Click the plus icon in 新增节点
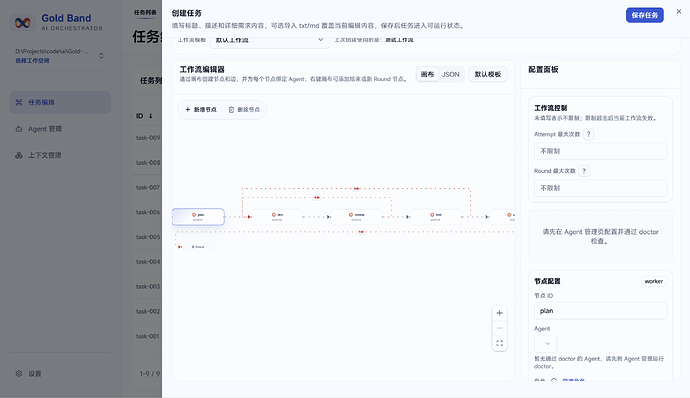The width and height of the screenshot is (690, 398). coord(187,110)
